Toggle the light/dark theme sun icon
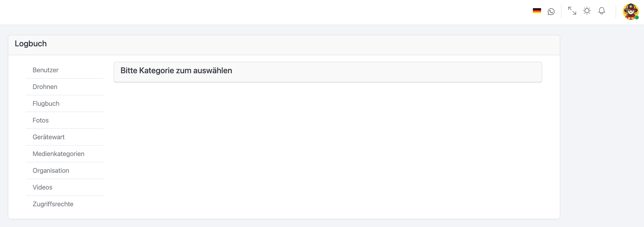Image resolution: width=644 pixels, height=227 pixels. pos(587,11)
